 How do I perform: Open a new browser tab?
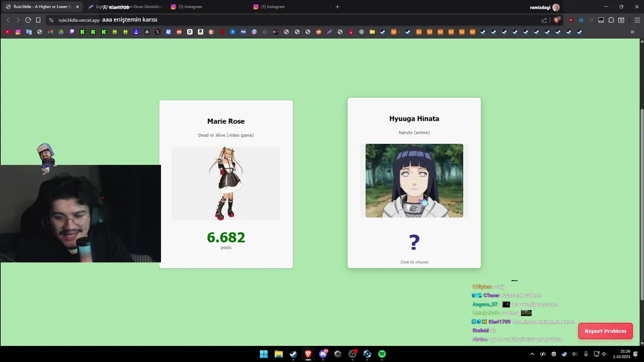coord(337,7)
